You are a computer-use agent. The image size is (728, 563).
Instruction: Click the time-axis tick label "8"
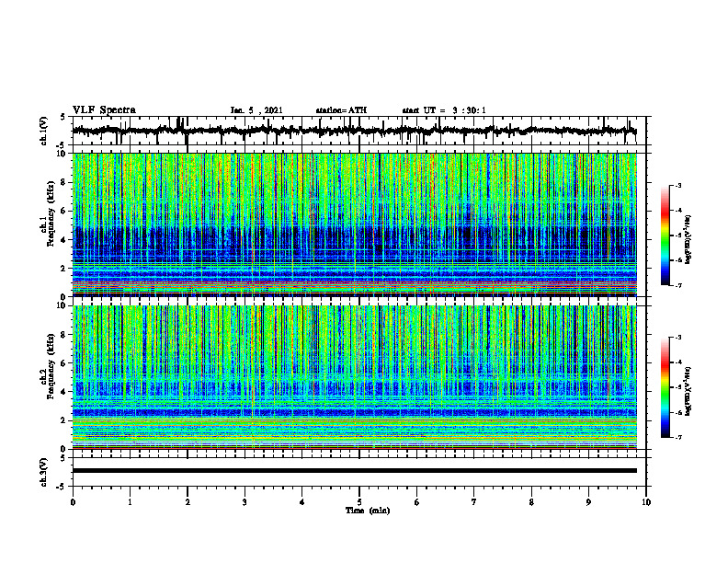coord(531,502)
